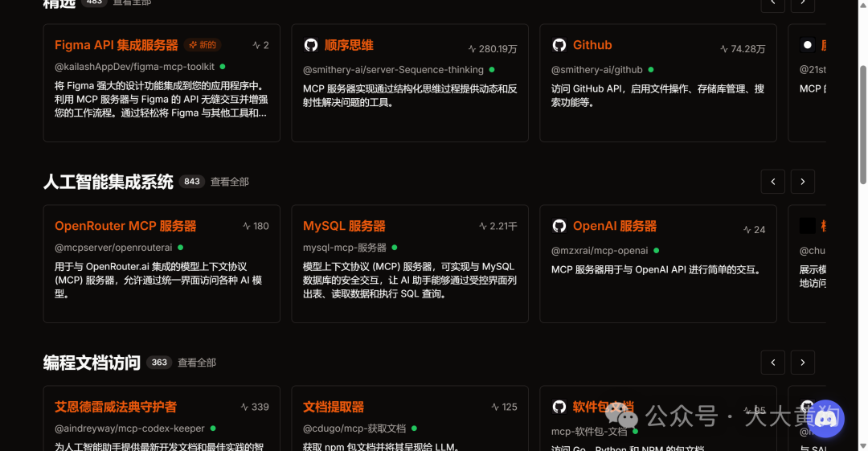
Task: Open 软件包文档 page
Action: (604, 407)
